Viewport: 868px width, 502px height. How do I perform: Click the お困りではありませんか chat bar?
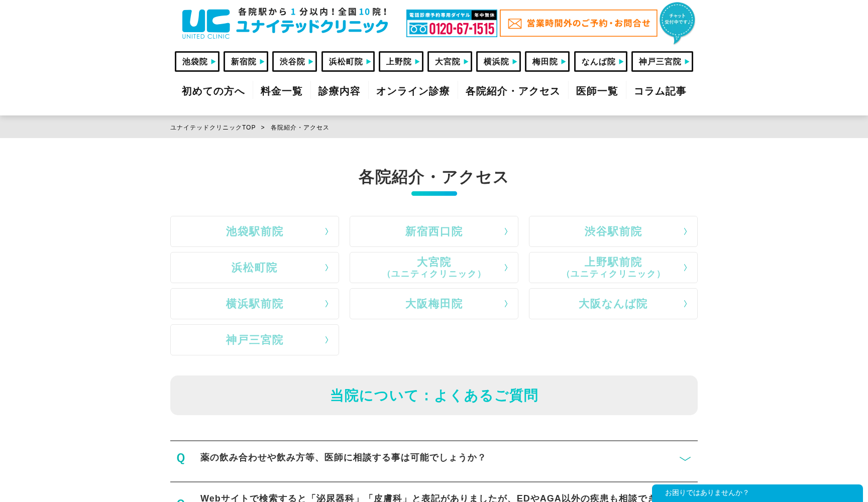tap(753, 492)
